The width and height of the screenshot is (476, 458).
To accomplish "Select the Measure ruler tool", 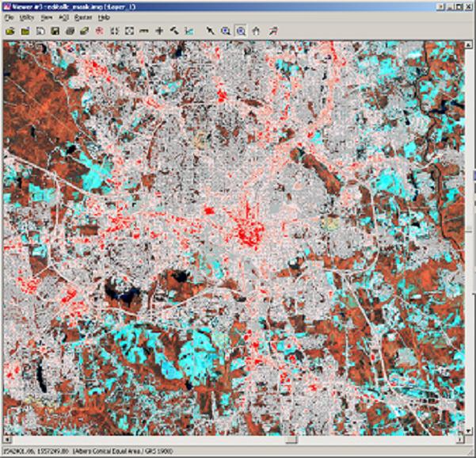I will tap(144, 31).
